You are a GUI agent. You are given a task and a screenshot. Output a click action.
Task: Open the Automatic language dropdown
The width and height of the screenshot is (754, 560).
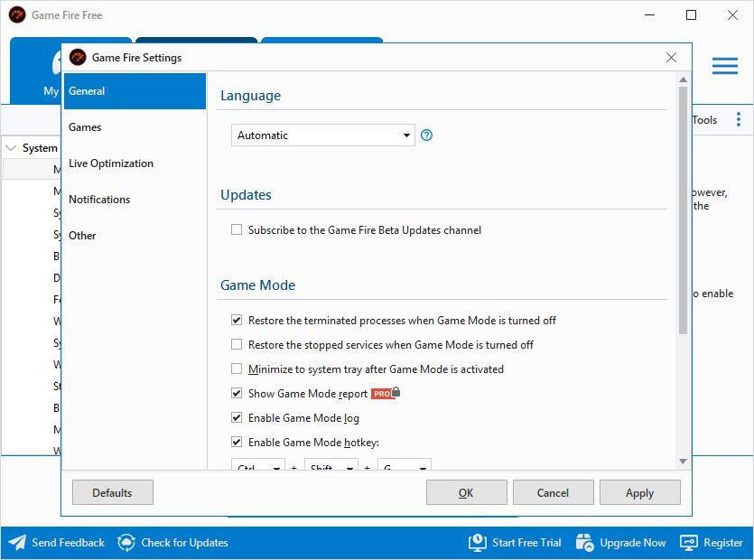323,135
